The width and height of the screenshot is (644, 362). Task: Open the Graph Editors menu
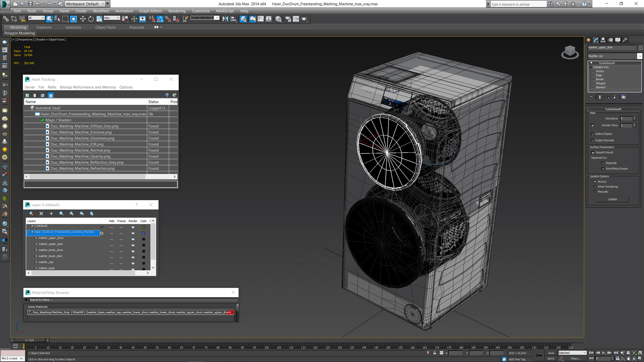[x=150, y=11]
